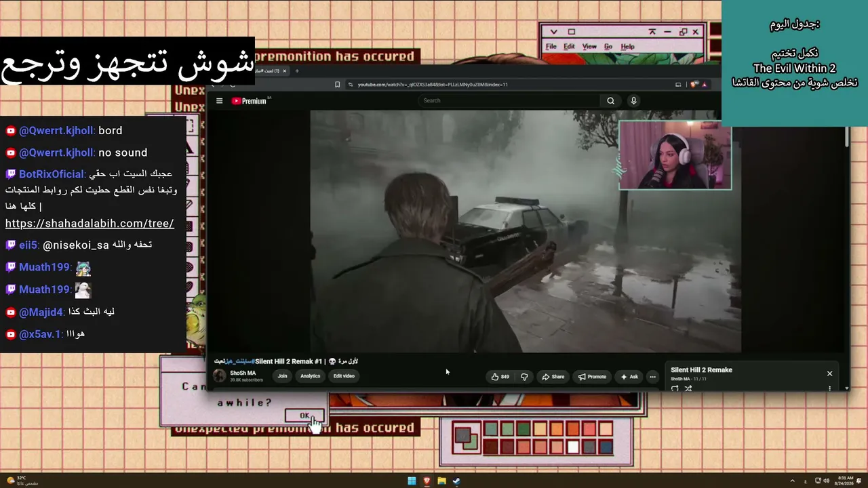Open View menu in retro window

[x=589, y=47]
